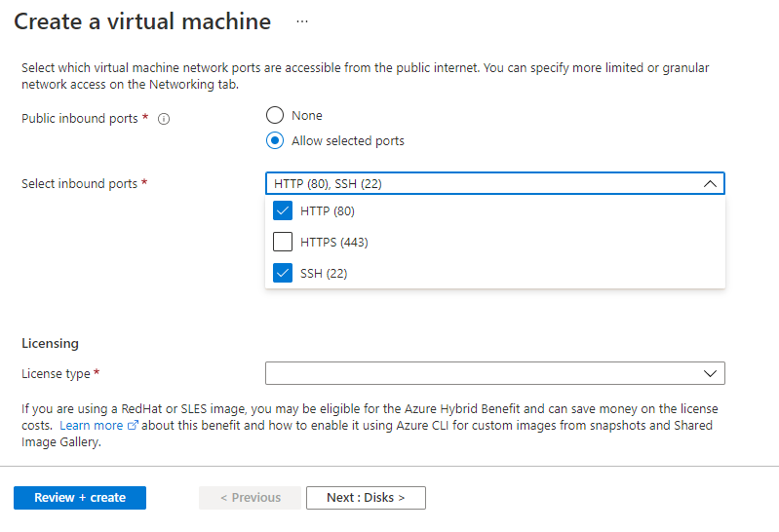Click the inbound ports combo box showing HTTP (80), SSH (22)

coord(478,183)
